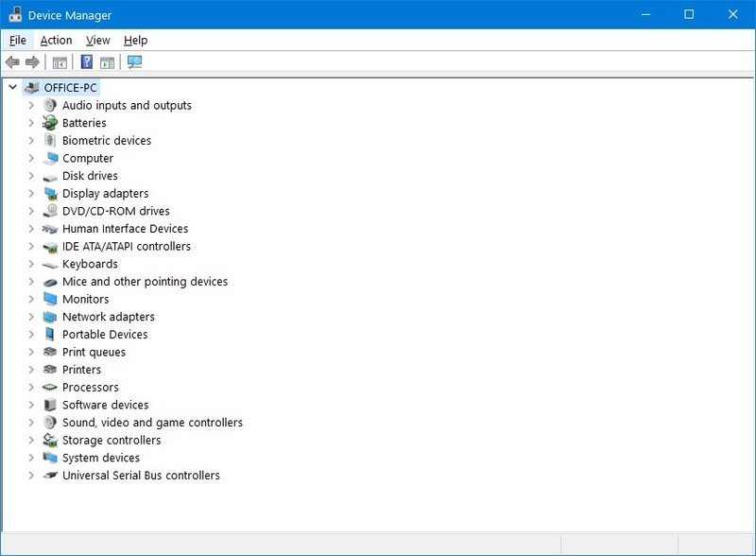This screenshot has width=756, height=556.
Task: Click the Monitors category icon
Action: (50, 299)
